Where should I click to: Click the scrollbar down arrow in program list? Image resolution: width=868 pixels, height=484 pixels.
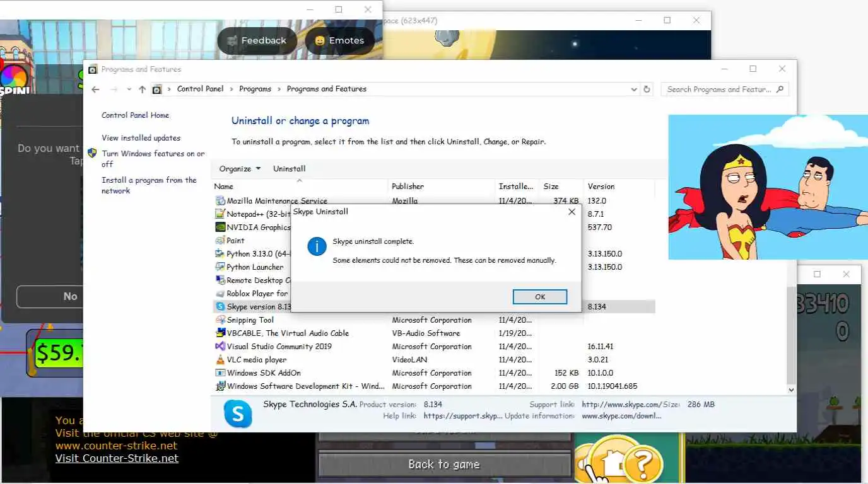pyautogui.click(x=791, y=390)
